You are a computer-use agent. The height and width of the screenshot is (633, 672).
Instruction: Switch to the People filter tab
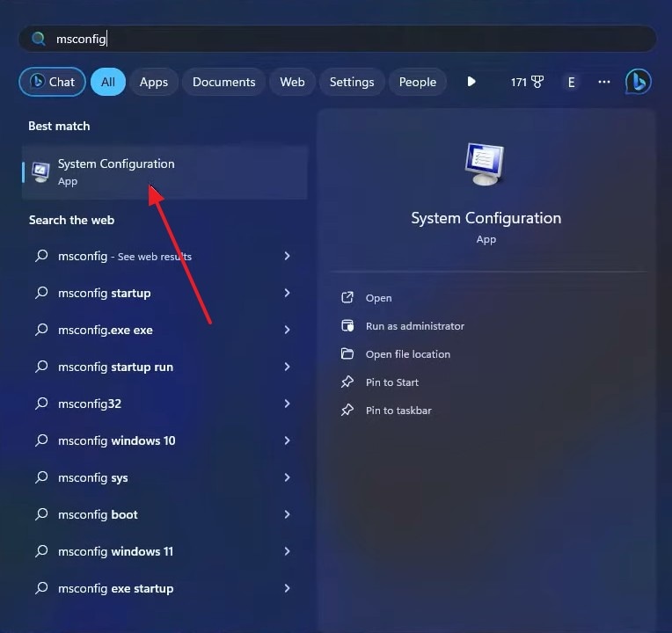point(418,82)
